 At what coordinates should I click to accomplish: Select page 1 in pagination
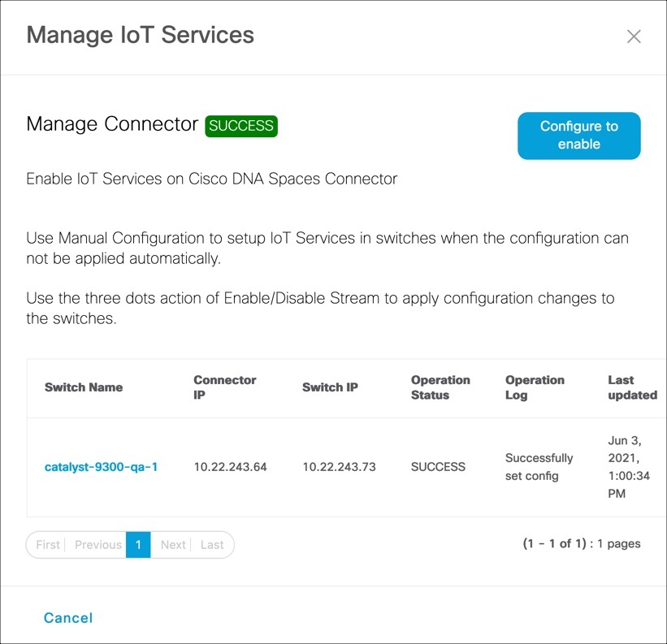pos(138,545)
